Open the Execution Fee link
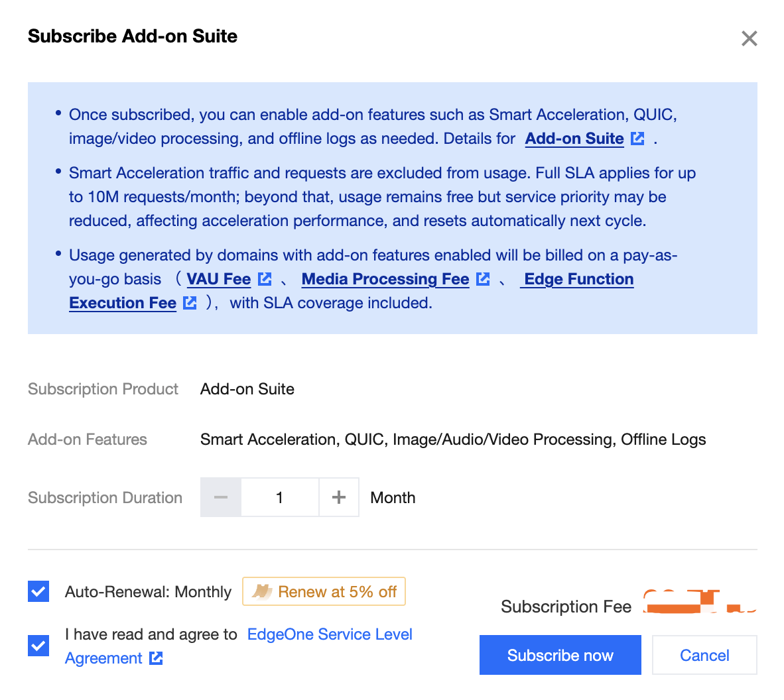This screenshot has width=784, height=700. coord(123,303)
